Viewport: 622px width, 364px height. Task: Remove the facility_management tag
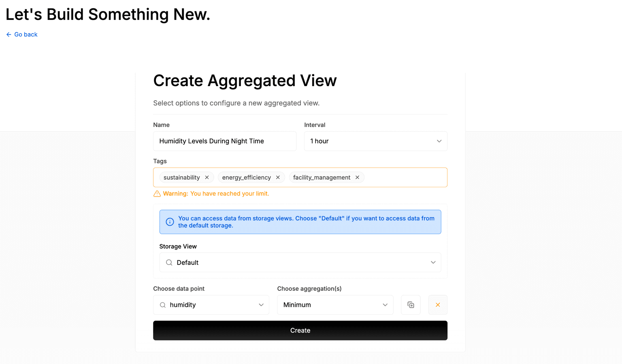pos(357,178)
